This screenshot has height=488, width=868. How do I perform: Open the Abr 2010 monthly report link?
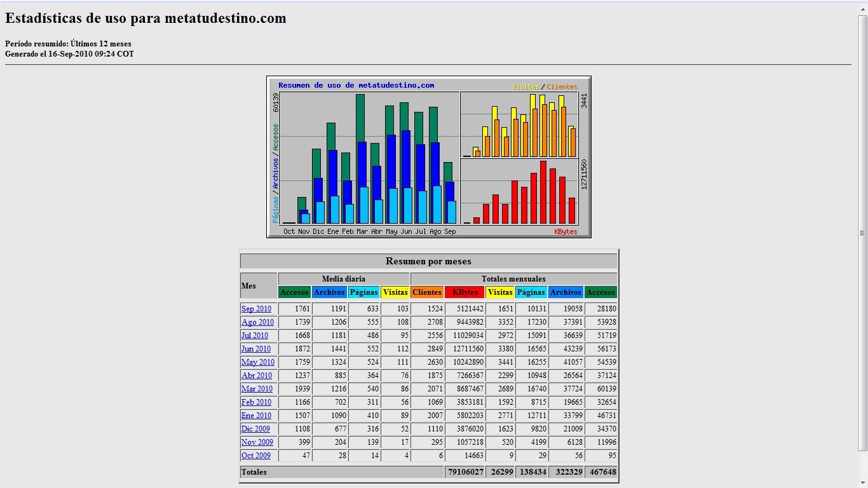pyautogui.click(x=257, y=376)
